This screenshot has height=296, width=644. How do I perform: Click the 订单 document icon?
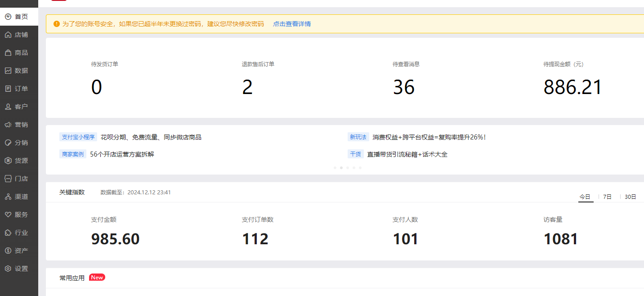[x=8, y=89]
